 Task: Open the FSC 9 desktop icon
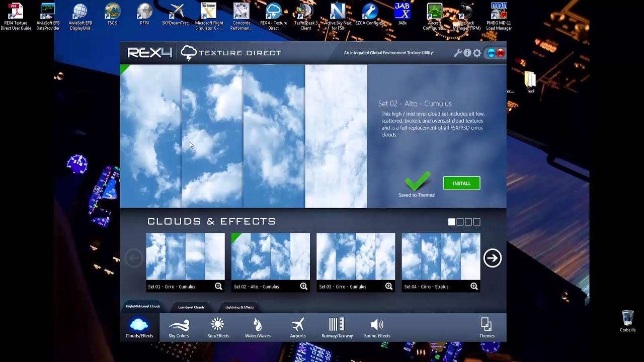pos(112,14)
